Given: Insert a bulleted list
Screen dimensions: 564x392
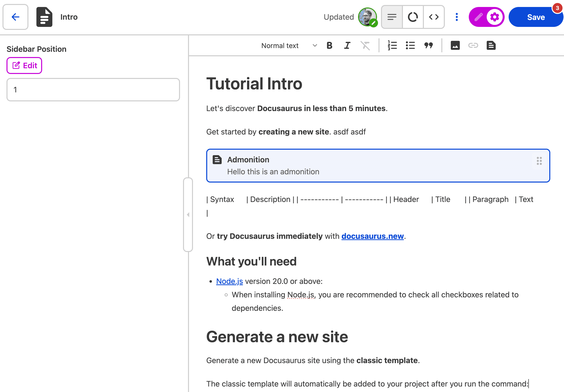Looking at the screenshot, I should (x=410, y=46).
